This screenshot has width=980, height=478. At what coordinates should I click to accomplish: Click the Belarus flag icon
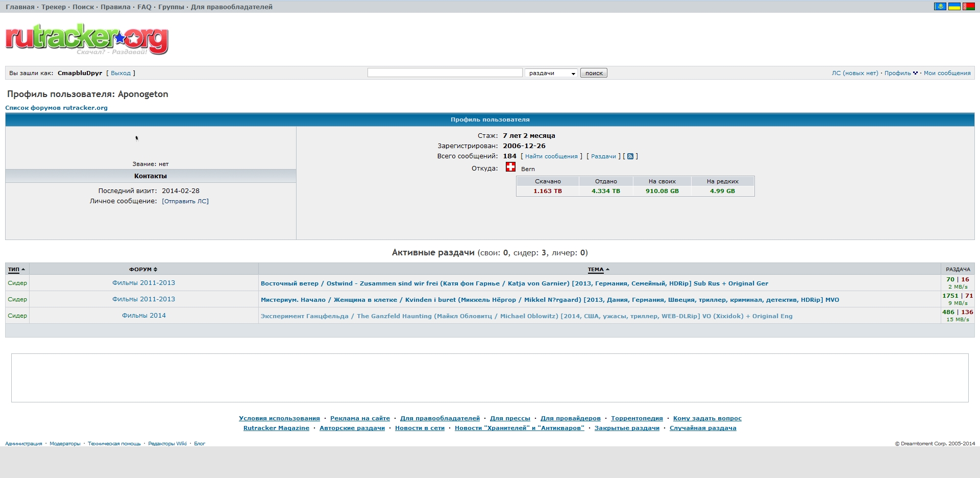968,7
